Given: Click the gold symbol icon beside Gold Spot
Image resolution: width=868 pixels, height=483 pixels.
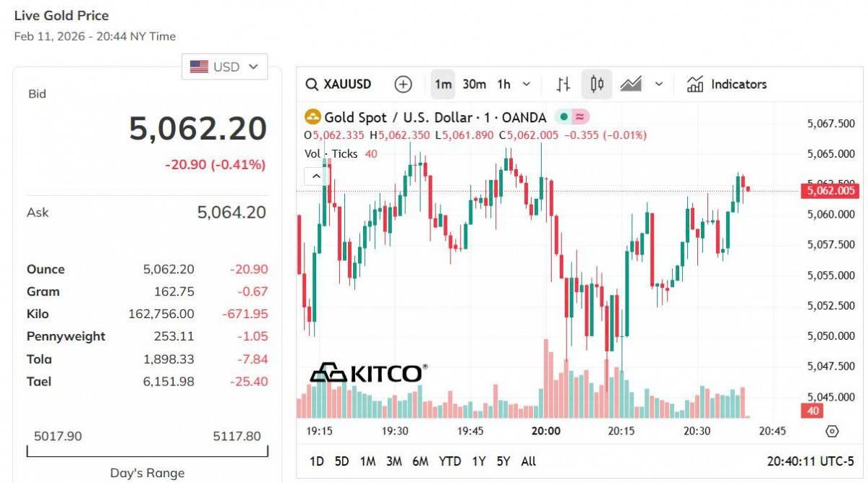Looking at the screenshot, I should [x=312, y=117].
